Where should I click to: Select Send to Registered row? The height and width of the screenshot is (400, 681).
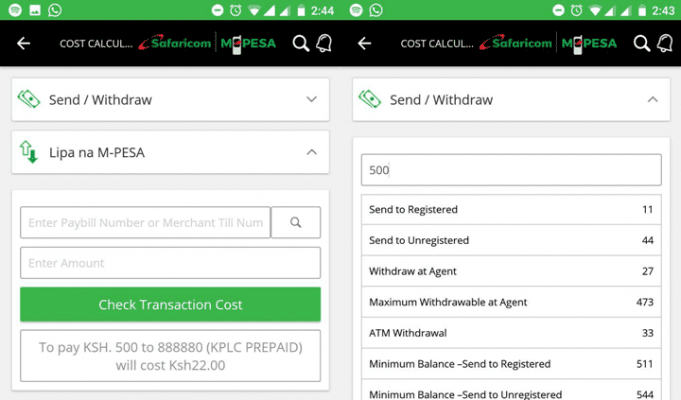511,209
